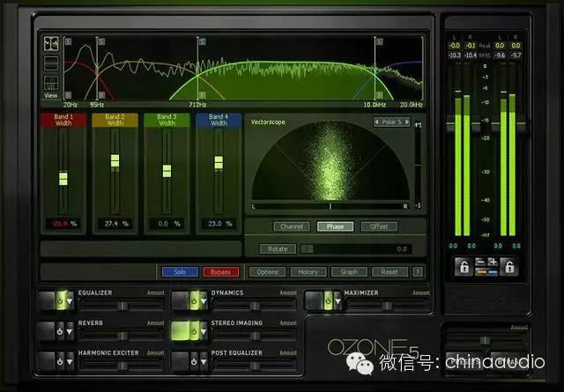
Task: Switch the vectorscope to Channel
Action: [292, 226]
